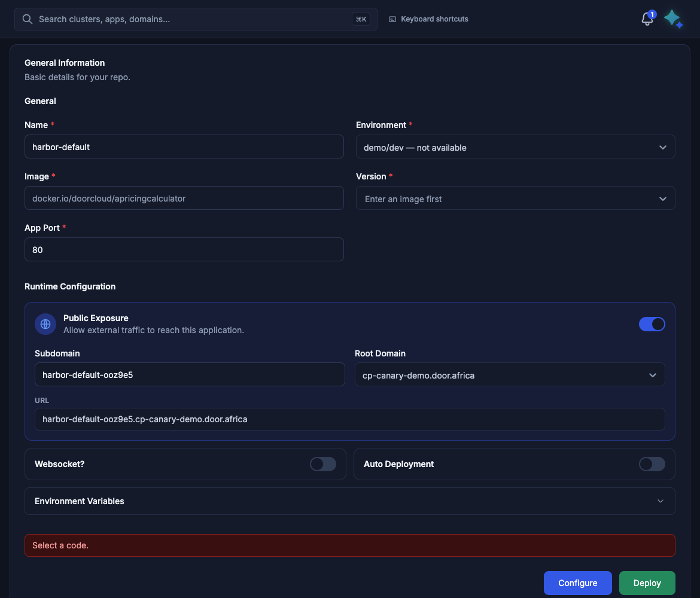The width and height of the screenshot is (700, 598).
Task: Enable the Websocket toggle
Action: click(x=322, y=464)
